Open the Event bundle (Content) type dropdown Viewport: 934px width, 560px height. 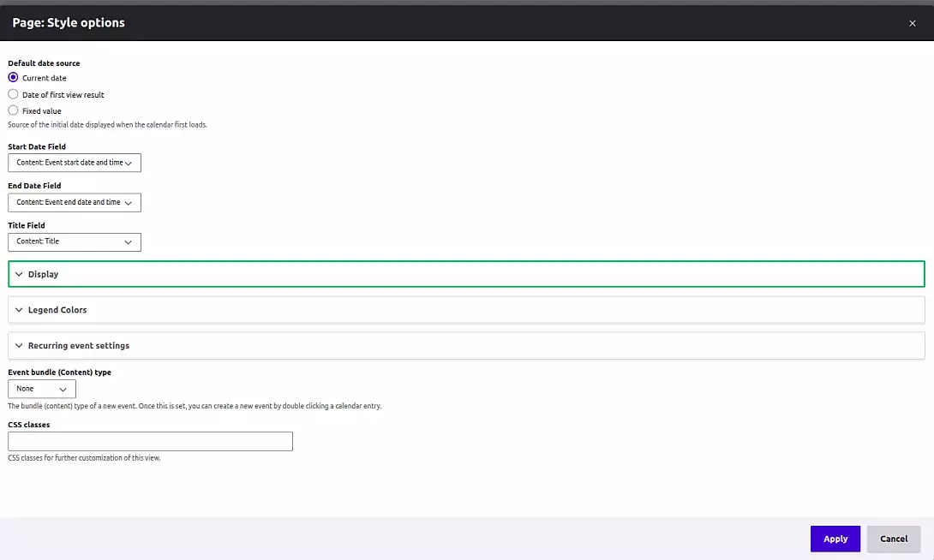coord(41,388)
